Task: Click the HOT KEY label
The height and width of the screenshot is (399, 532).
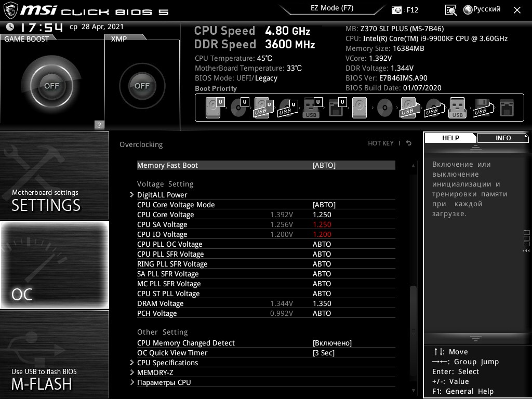Action: (x=381, y=143)
